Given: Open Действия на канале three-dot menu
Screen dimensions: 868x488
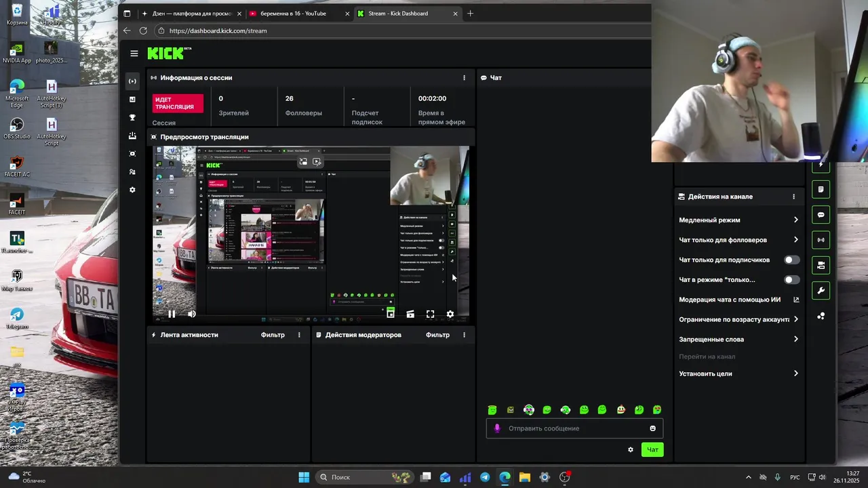Looking at the screenshot, I should (793, 197).
